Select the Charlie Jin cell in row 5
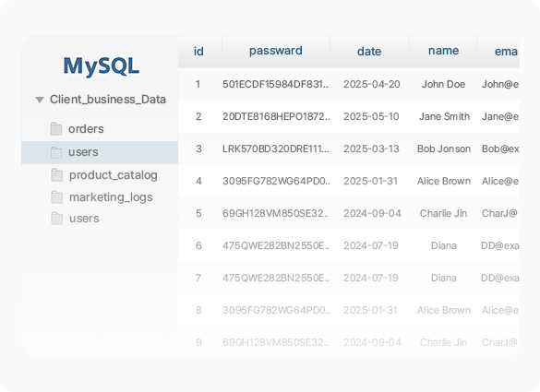540x392 pixels. (444, 213)
